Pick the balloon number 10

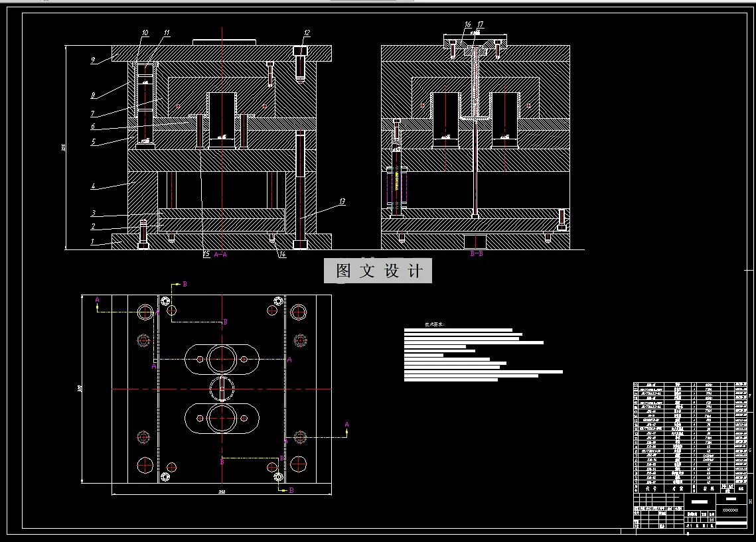tap(145, 33)
